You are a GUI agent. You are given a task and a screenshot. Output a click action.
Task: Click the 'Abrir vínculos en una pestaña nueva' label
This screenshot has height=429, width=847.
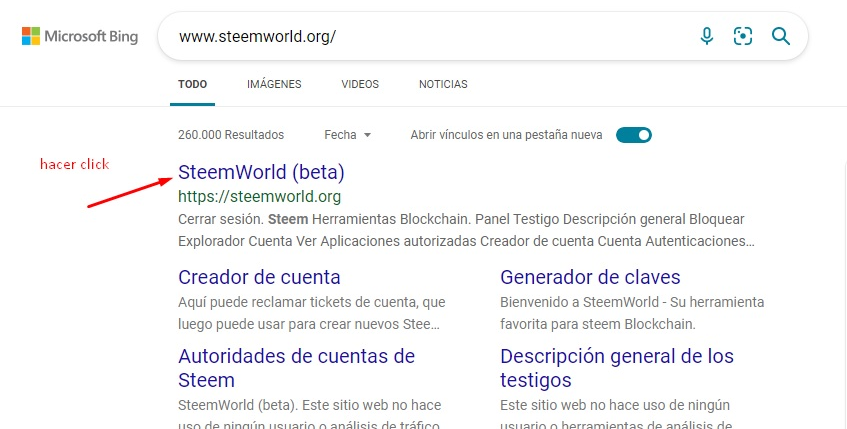tap(506, 135)
